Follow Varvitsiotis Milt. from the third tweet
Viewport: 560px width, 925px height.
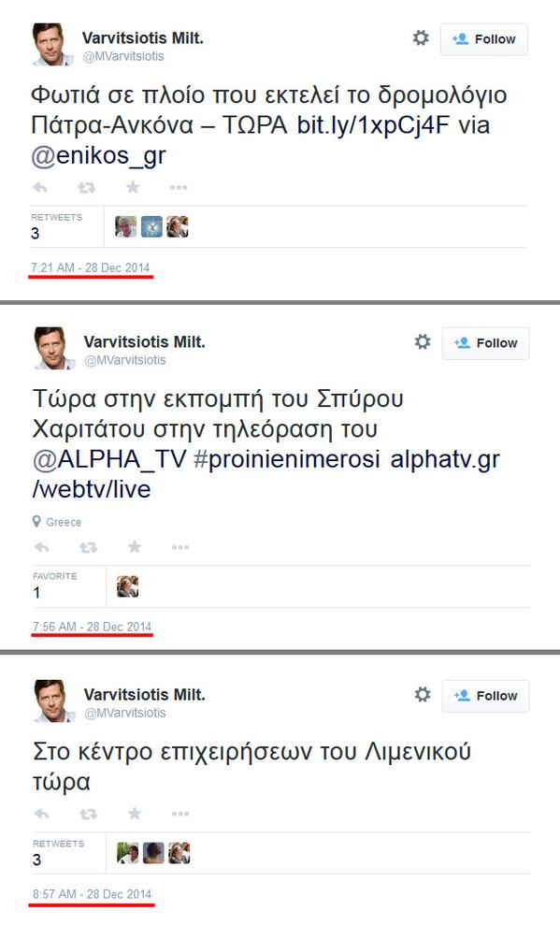[486, 696]
